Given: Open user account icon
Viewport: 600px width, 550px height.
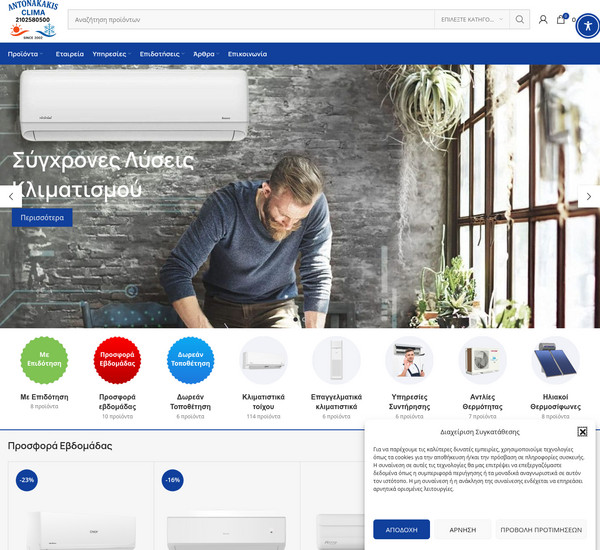Looking at the screenshot, I should (x=543, y=20).
